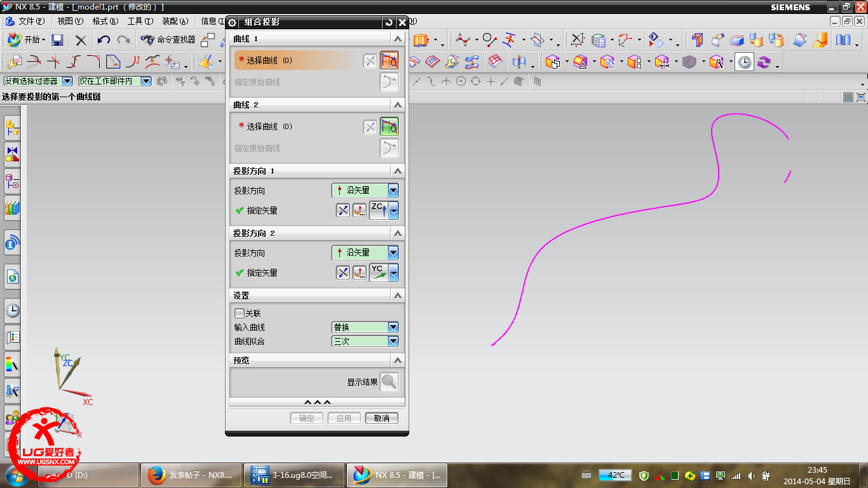The width and height of the screenshot is (868, 488).
Task: Open the YC vector type dropdown arrow
Action: click(x=394, y=273)
